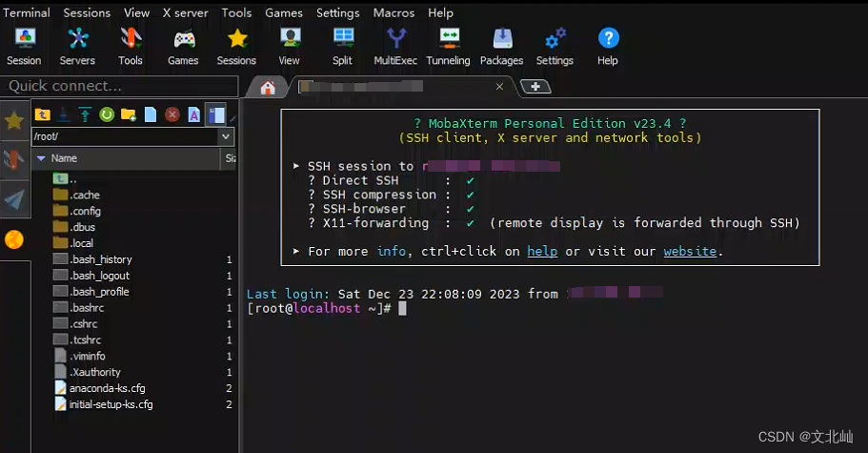Create a new file in SFTP browser
This screenshot has width=868, height=453.
pyautogui.click(x=151, y=114)
